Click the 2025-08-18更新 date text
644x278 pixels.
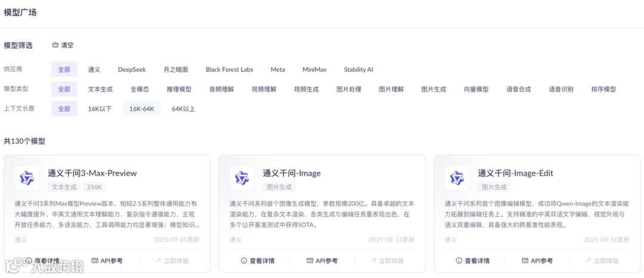(606, 239)
